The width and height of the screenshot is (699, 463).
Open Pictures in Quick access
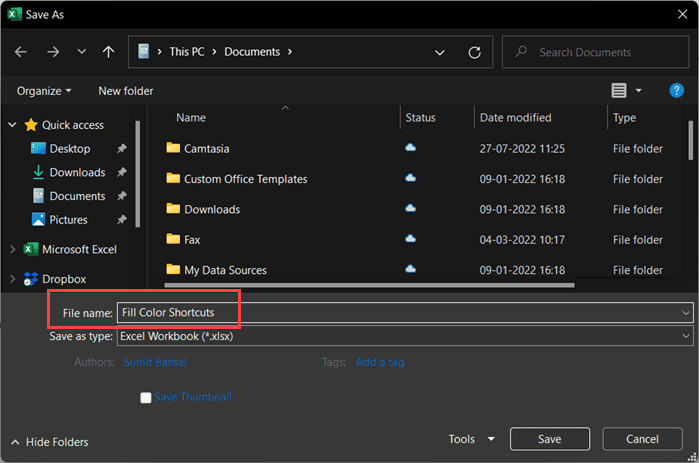(x=68, y=220)
